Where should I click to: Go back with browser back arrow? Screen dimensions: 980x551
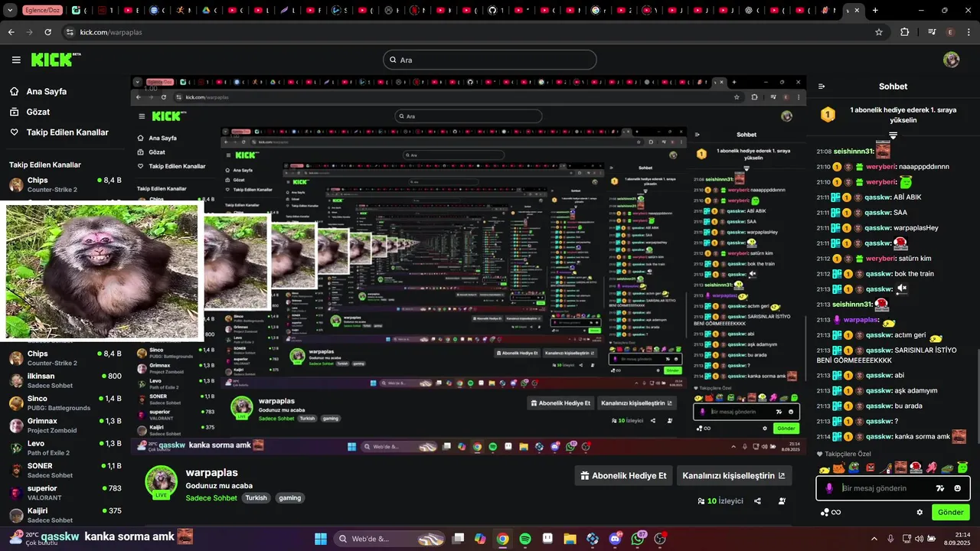11,32
